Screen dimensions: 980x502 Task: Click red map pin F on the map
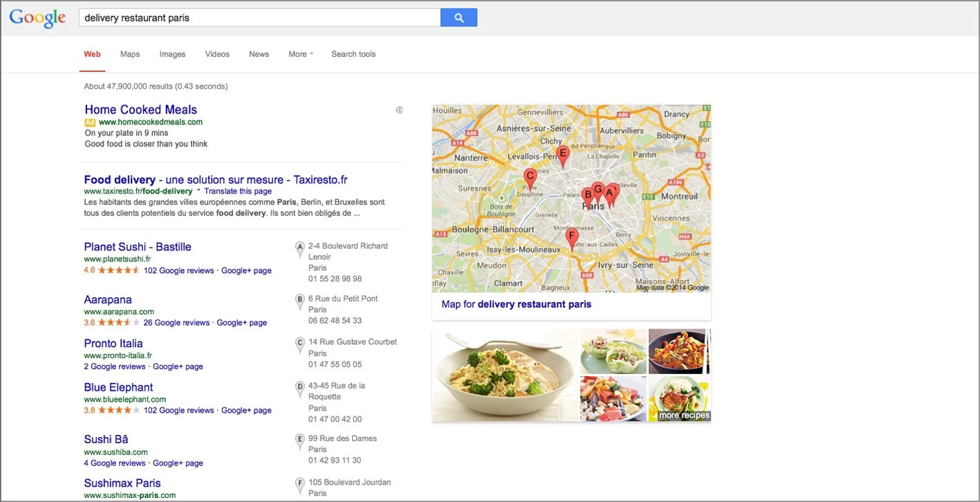(x=571, y=239)
